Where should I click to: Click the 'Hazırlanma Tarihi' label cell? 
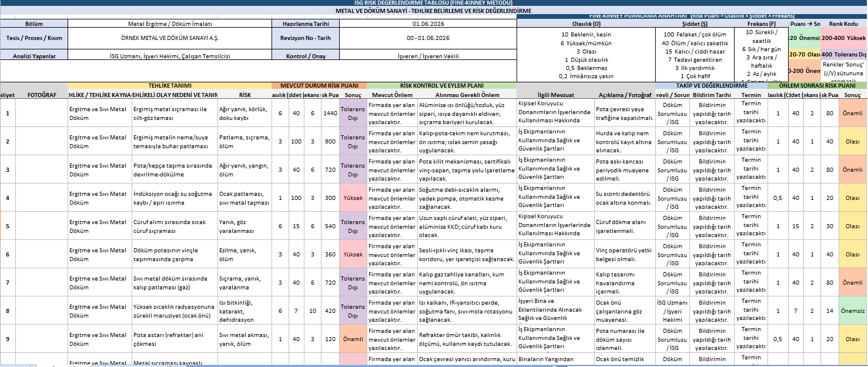click(306, 24)
